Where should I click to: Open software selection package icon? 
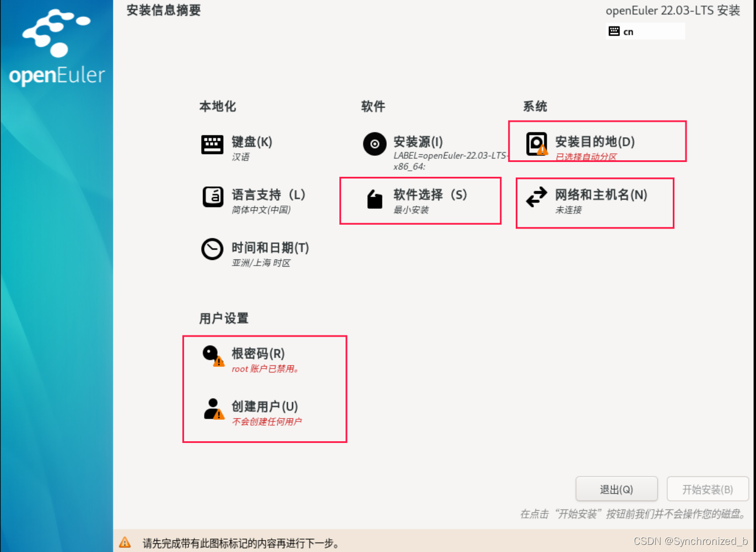click(375, 199)
